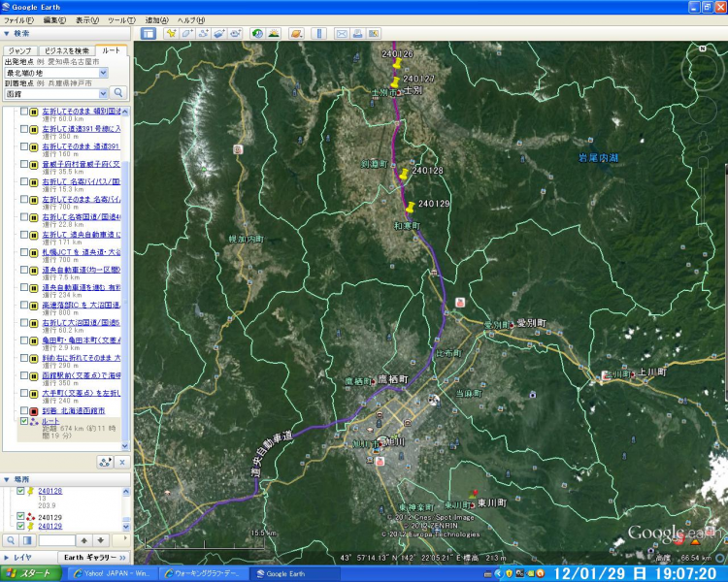
Task: Open the 編集 menu
Action: (x=54, y=20)
